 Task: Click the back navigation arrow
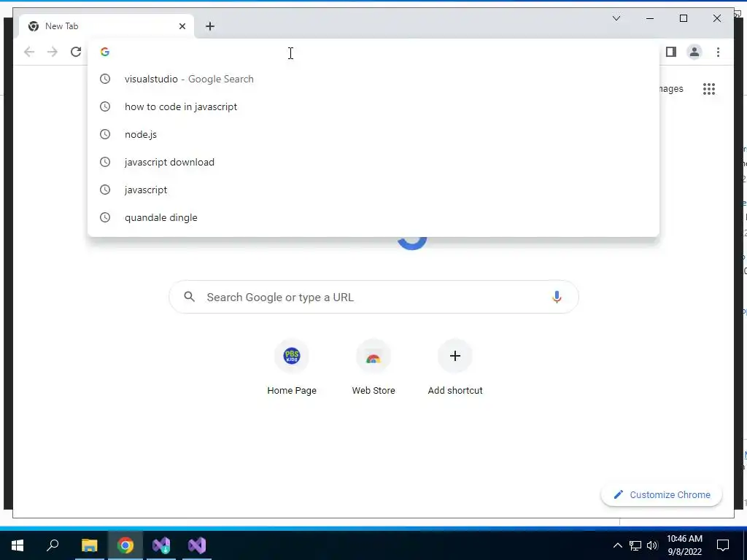coord(29,52)
